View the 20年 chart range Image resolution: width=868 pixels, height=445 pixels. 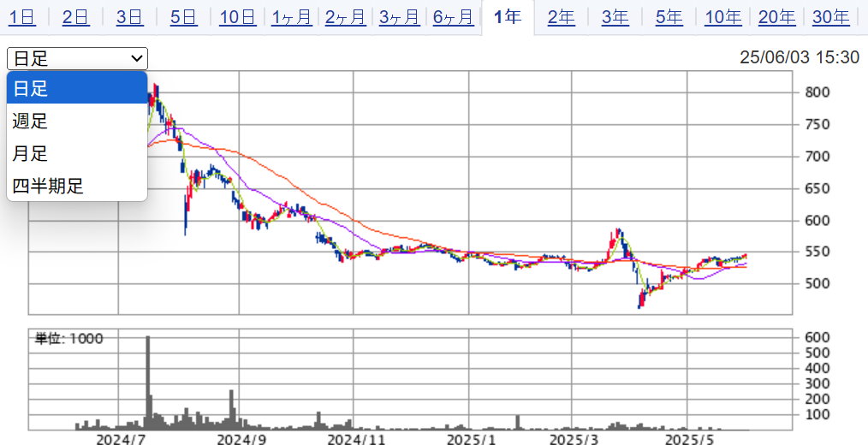pos(777,17)
